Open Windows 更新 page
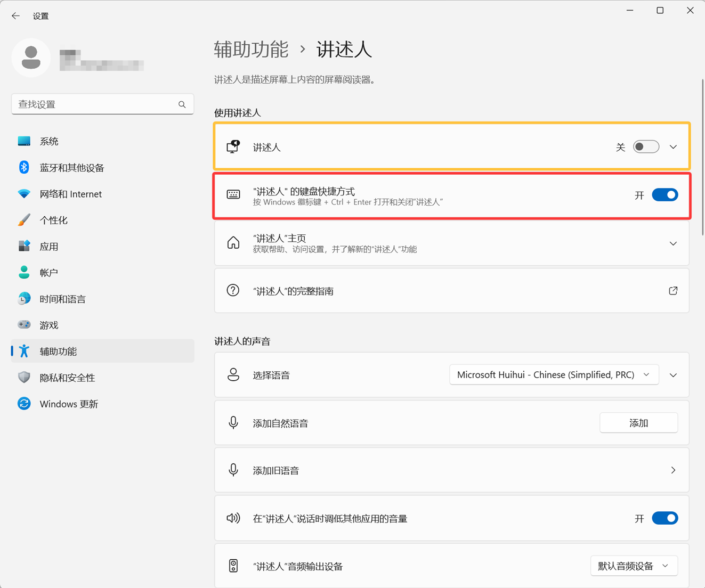The height and width of the screenshot is (588, 705). [103, 404]
